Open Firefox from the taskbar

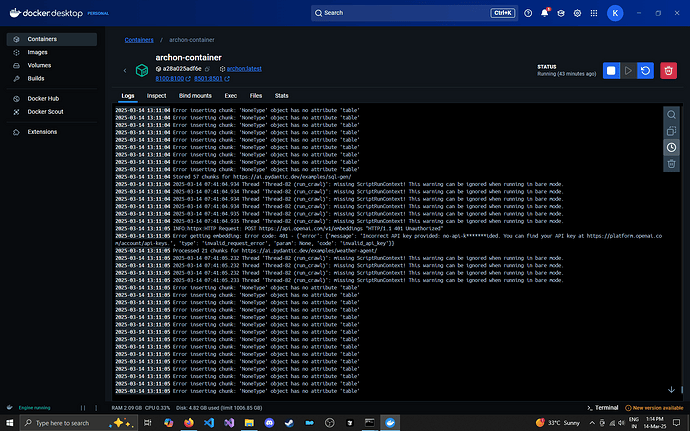click(189, 423)
